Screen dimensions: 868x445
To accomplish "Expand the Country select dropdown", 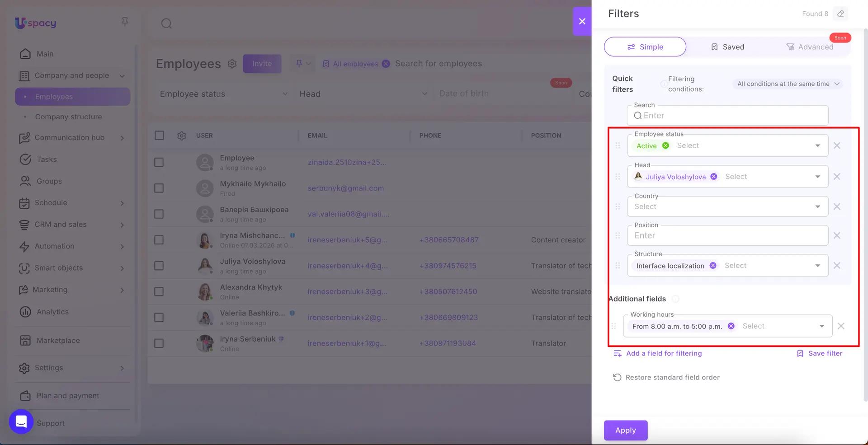I will click(x=817, y=206).
